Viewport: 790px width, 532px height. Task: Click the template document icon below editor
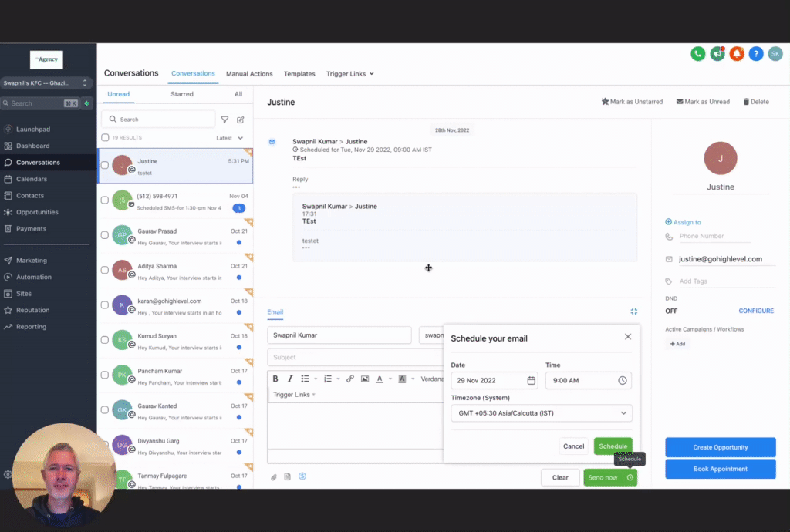[287, 476]
